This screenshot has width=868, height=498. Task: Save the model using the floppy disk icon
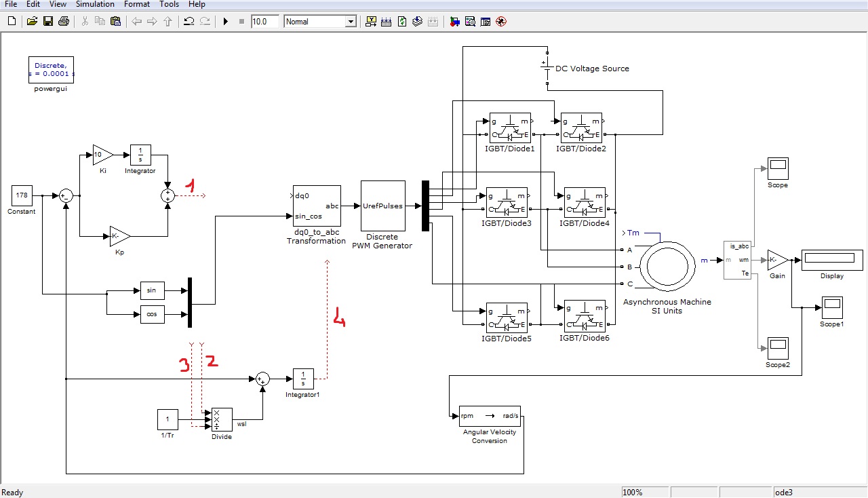[x=47, y=22]
